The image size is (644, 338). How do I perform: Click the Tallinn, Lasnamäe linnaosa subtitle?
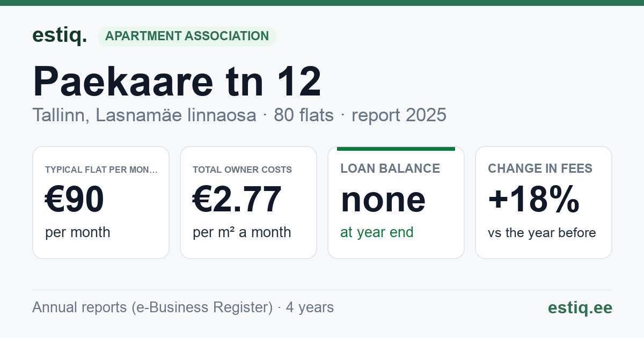(x=144, y=115)
